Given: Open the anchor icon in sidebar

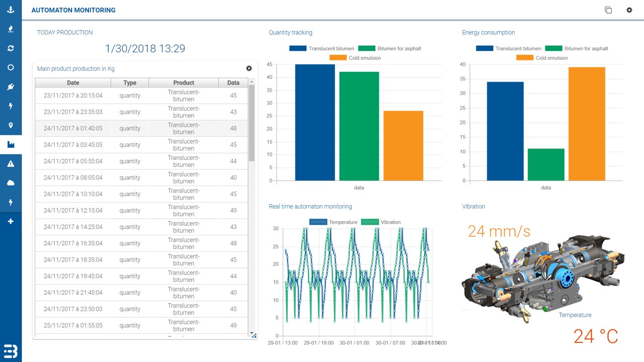Looking at the screenshot, I should (x=11, y=10).
